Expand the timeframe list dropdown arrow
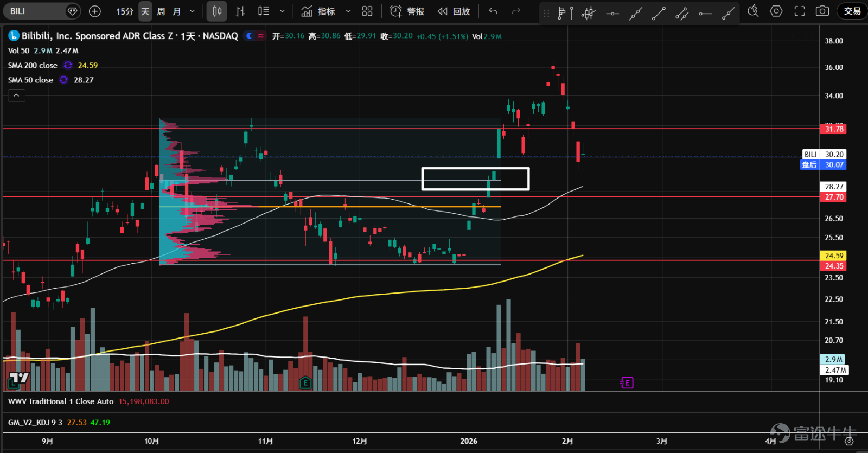 pyautogui.click(x=192, y=11)
